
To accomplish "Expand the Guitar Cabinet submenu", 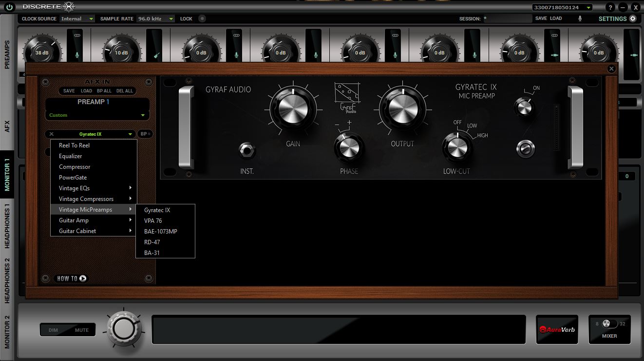I will coord(94,231).
